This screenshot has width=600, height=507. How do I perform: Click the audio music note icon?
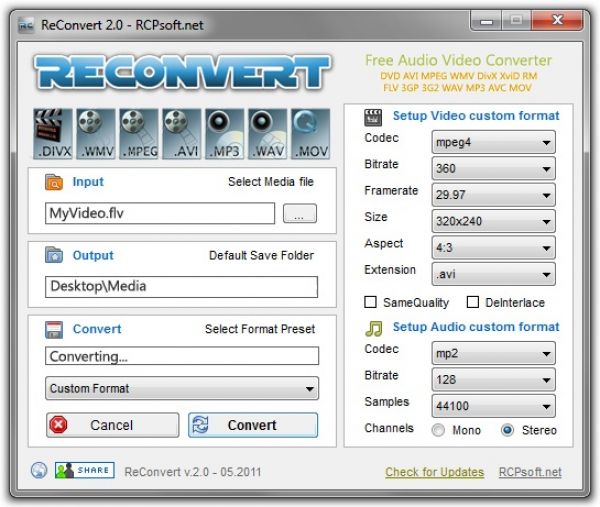pyautogui.click(x=373, y=329)
